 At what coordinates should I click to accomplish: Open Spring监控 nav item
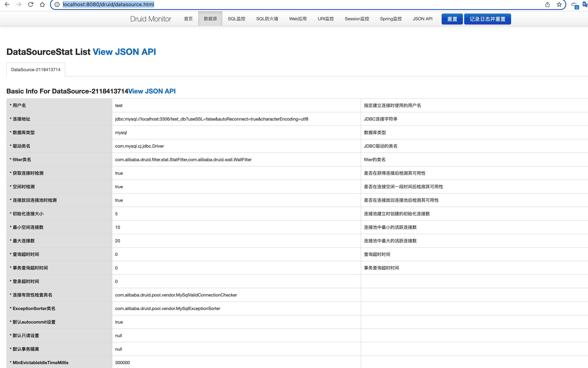pos(391,19)
